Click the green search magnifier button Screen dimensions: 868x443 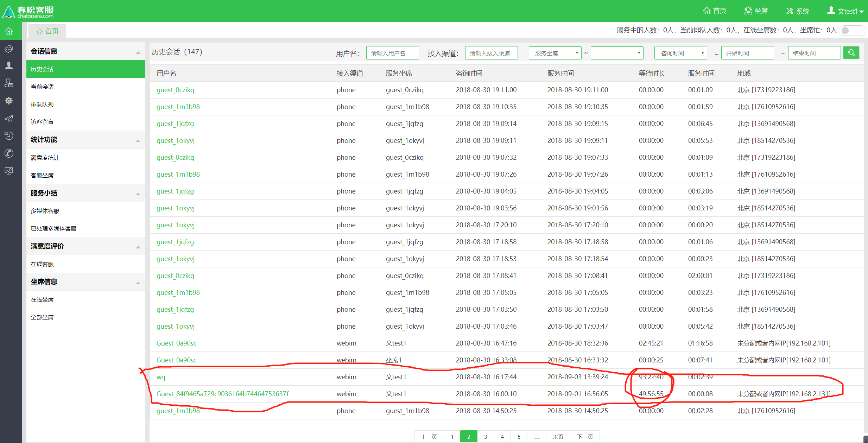851,53
